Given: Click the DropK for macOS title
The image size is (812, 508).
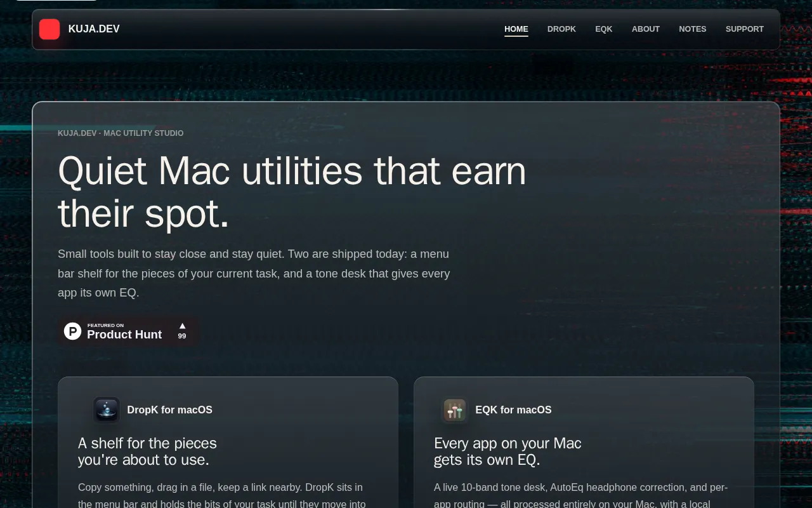Looking at the screenshot, I should tap(169, 410).
